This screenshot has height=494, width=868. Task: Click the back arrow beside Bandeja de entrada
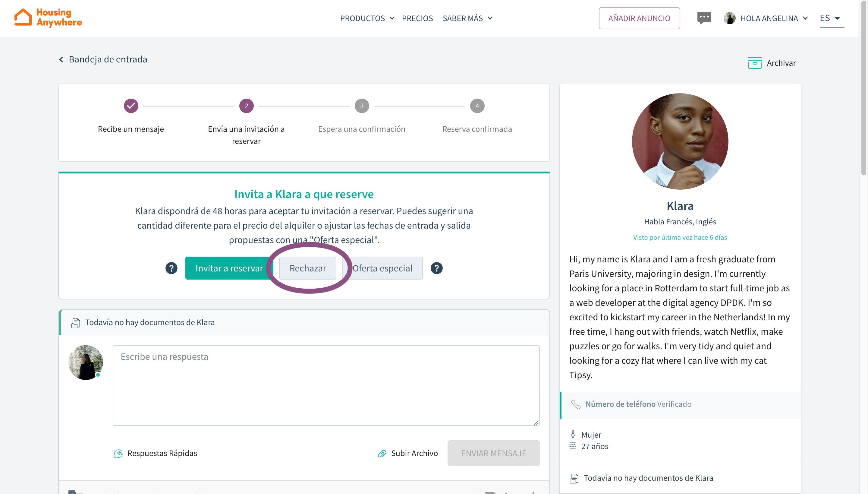[61, 59]
